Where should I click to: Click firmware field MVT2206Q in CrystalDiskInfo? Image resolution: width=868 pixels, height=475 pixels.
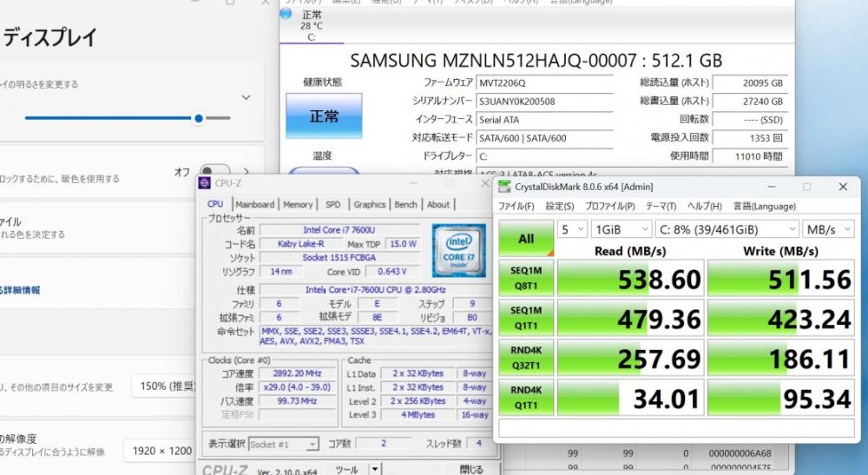(545, 82)
